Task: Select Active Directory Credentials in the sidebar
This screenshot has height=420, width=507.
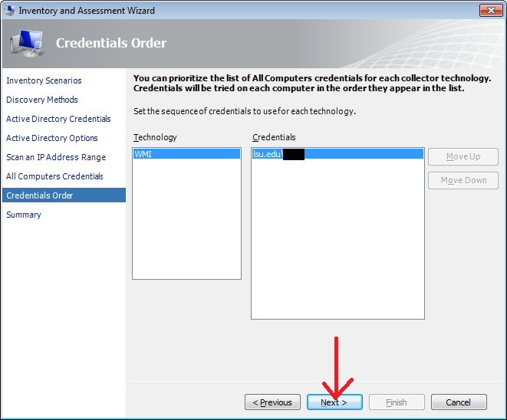Action: coord(58,119)
